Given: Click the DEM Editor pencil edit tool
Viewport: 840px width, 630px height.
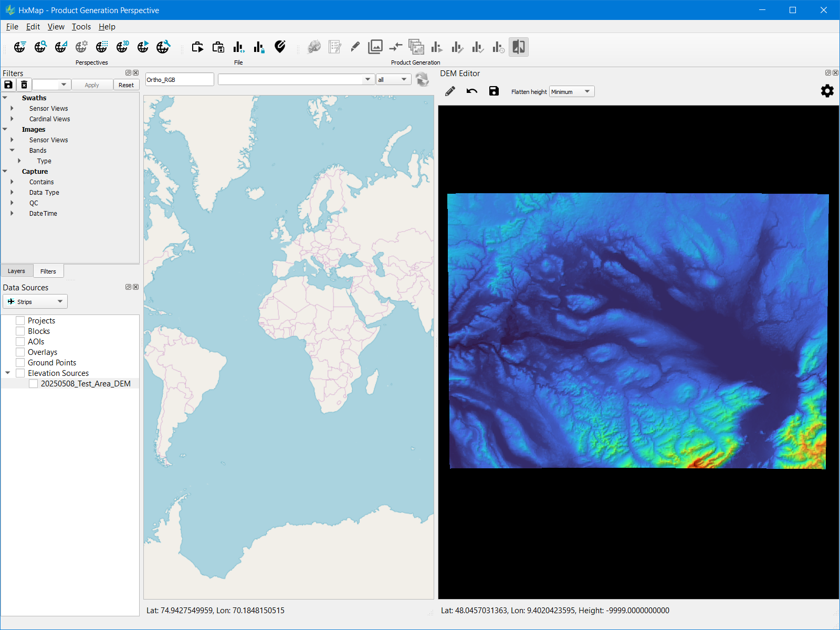Looking at the screenshot, I should [450, 91].
